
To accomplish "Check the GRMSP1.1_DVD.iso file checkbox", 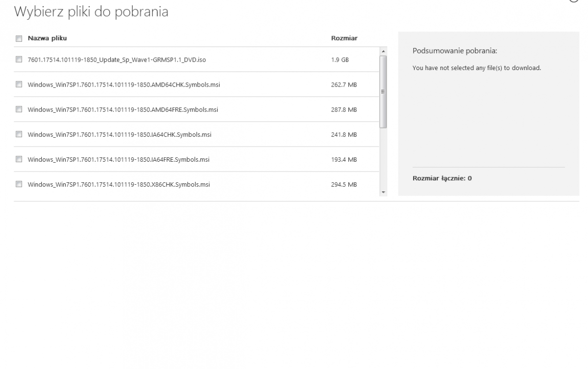I will click(19, 60).
